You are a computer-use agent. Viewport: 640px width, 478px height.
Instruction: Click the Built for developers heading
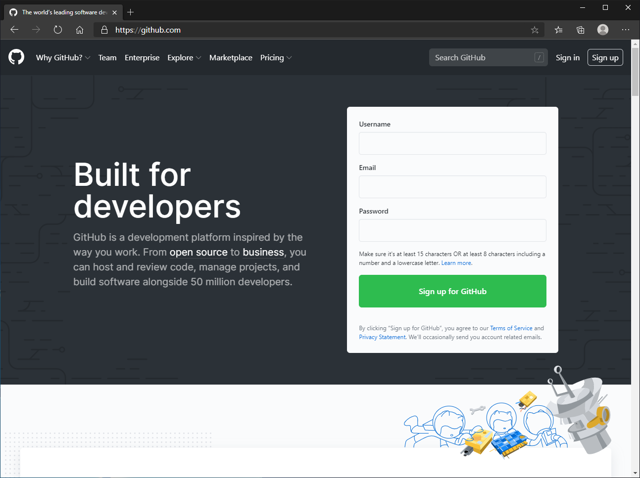click(157, 190)
